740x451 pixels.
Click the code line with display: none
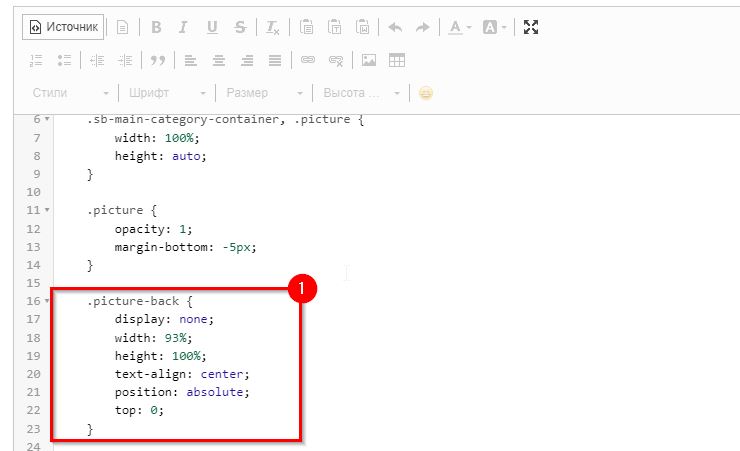pos(164,319)
